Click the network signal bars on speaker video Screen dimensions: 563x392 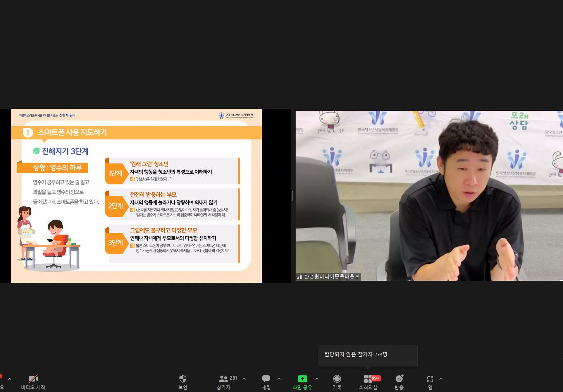click(299, 277)
